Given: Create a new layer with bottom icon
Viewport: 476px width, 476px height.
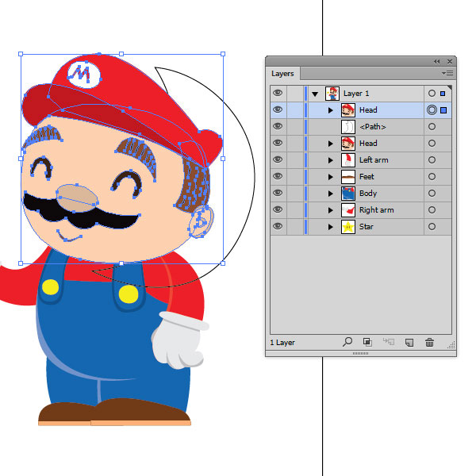Looking at the screenshot, I should pos(409,342).
